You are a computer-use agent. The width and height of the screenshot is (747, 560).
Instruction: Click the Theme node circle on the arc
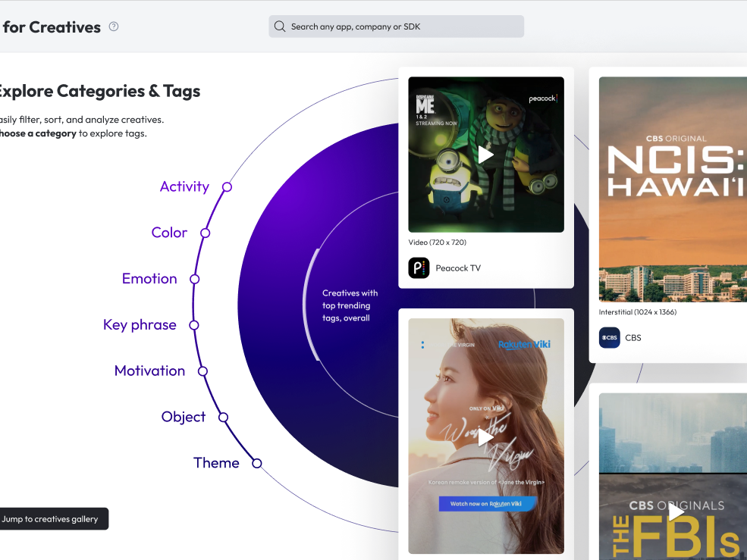257,463
